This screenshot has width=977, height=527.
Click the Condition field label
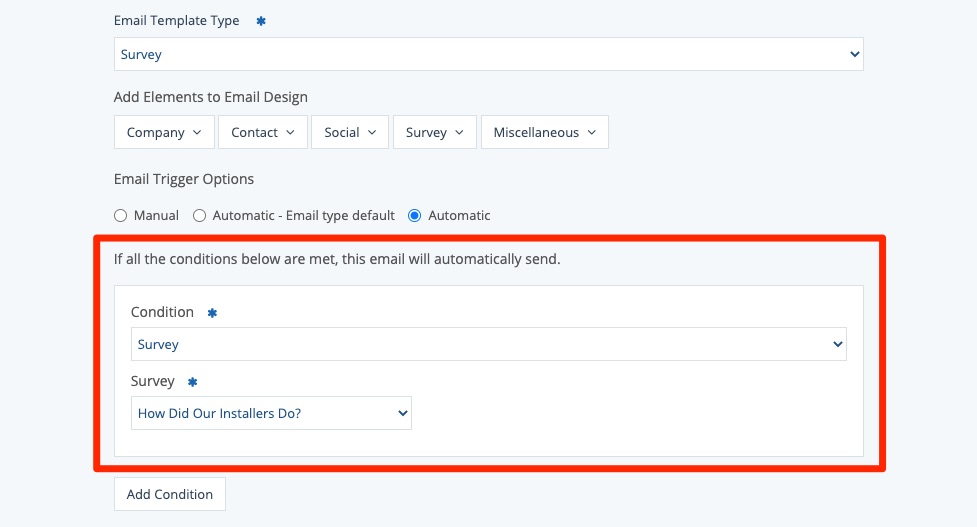coord(162,312)
